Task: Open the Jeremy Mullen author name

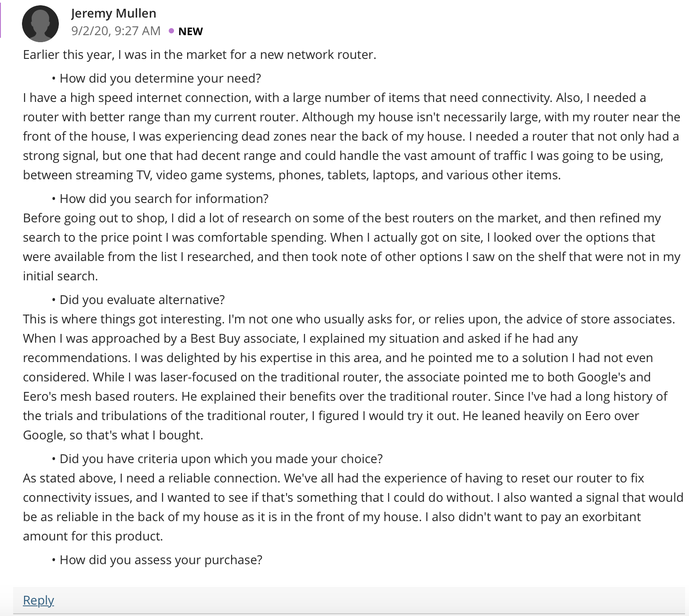Action: 113,13
